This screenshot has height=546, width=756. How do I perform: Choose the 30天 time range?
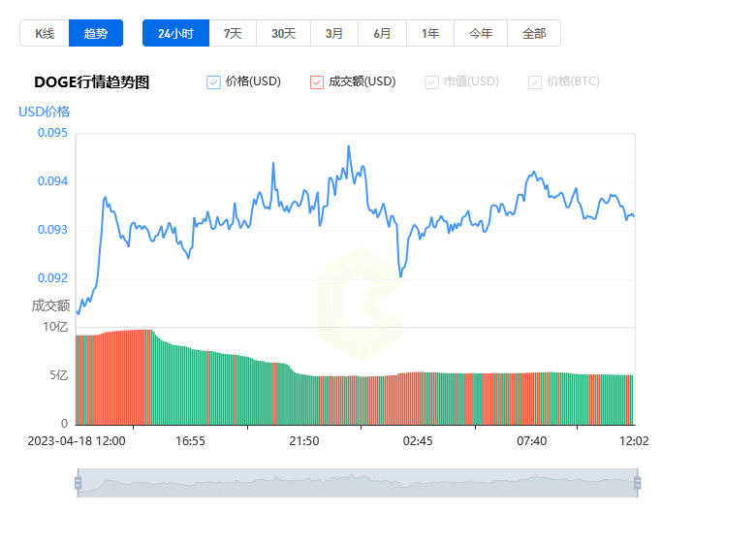pyautogui.click(x=283, y=33)
